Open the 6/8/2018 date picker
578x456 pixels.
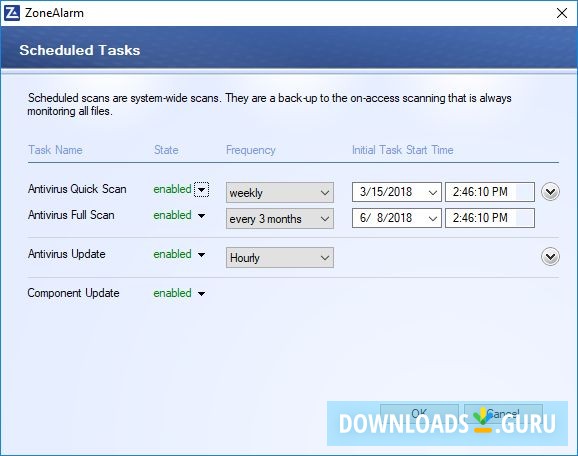click(397, 218)
